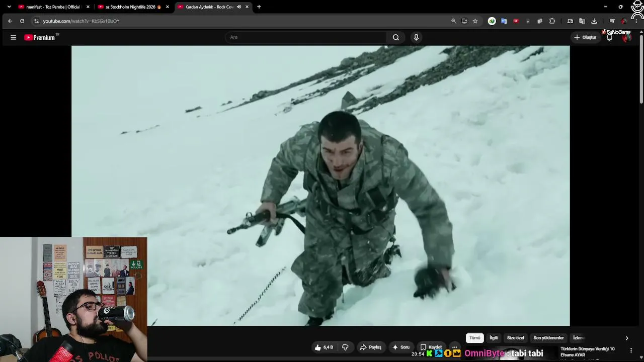Image resolution: width=644 pixels, height=362 pixels.
Task: Like the video with thumbs up
Action: pyautogui.click(x=324, y=347)
